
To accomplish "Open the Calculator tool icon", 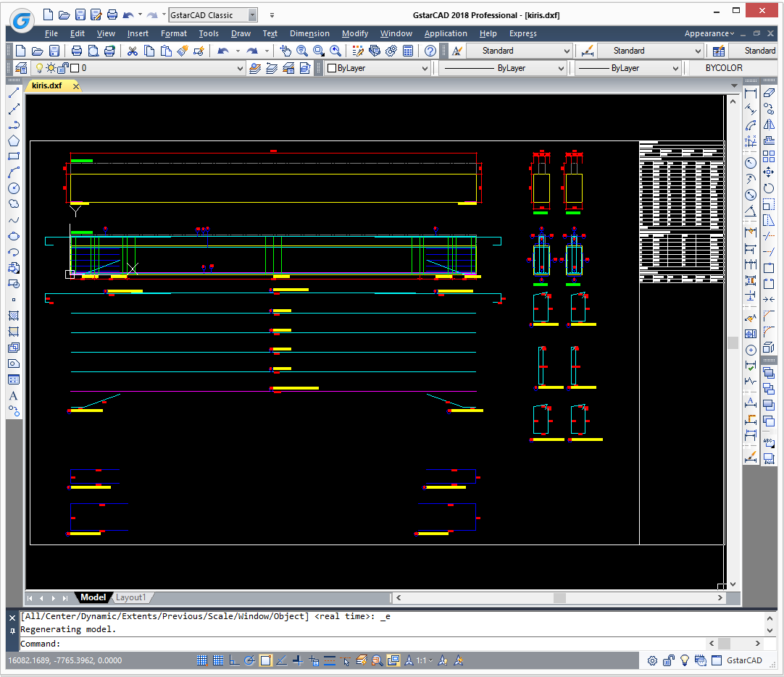I will click(408, 51).
